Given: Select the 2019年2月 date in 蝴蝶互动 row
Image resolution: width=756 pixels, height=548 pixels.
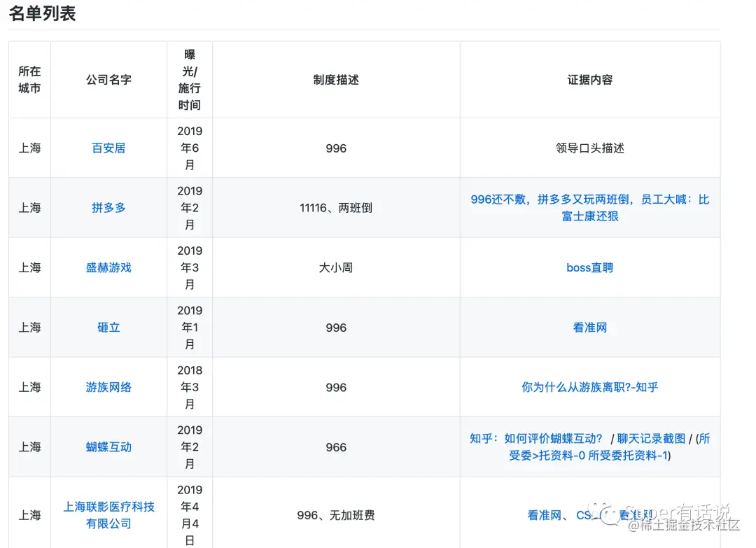Looking at the screenshot, I should click(x=190, y=447).
